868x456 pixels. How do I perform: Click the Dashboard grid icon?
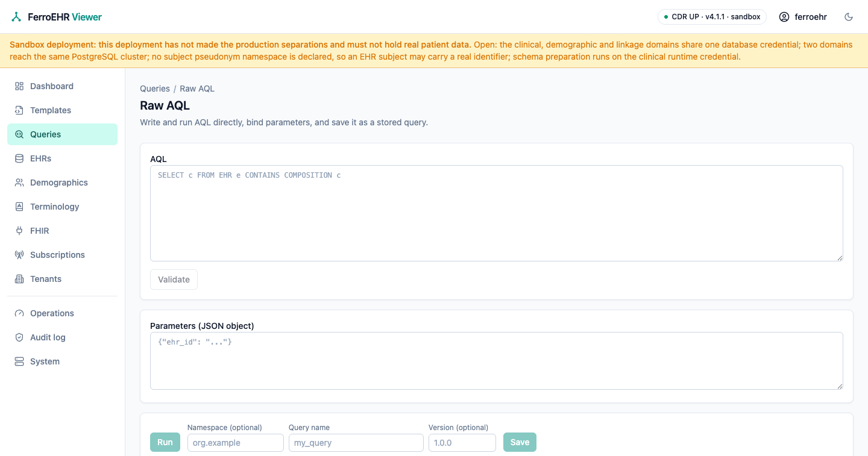coord(19,86)
